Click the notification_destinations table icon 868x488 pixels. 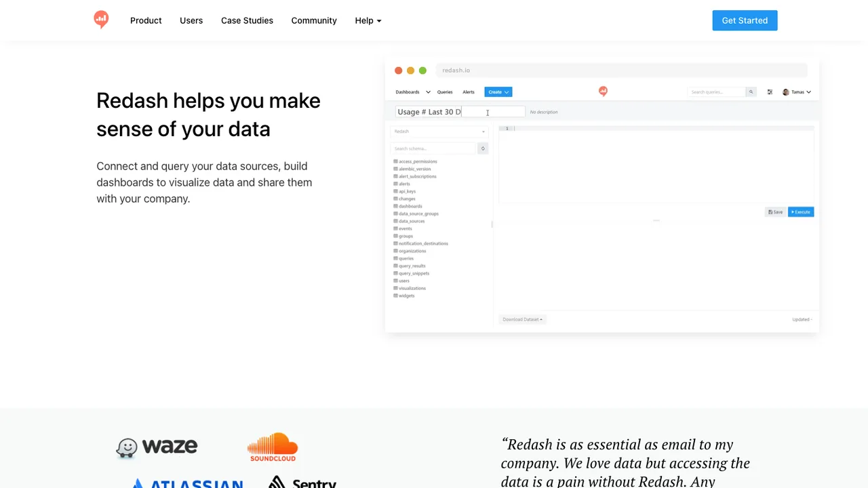[x=396, y=243]
